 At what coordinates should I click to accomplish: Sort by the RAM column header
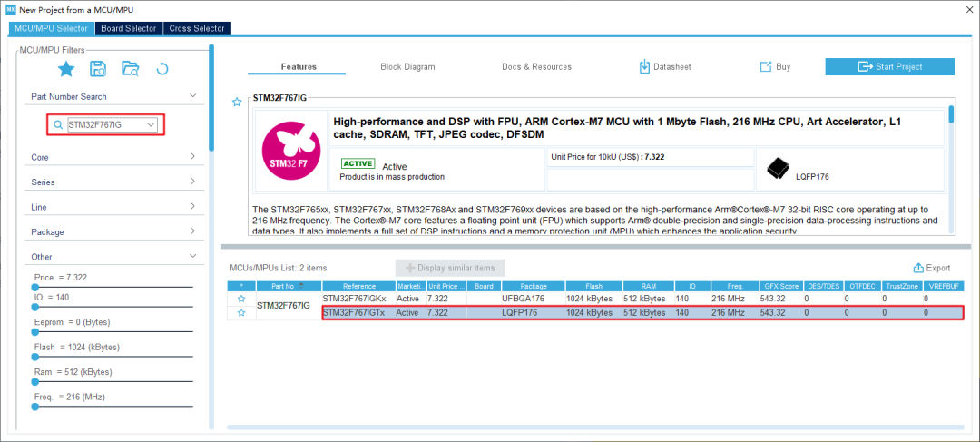pos(648,286)
